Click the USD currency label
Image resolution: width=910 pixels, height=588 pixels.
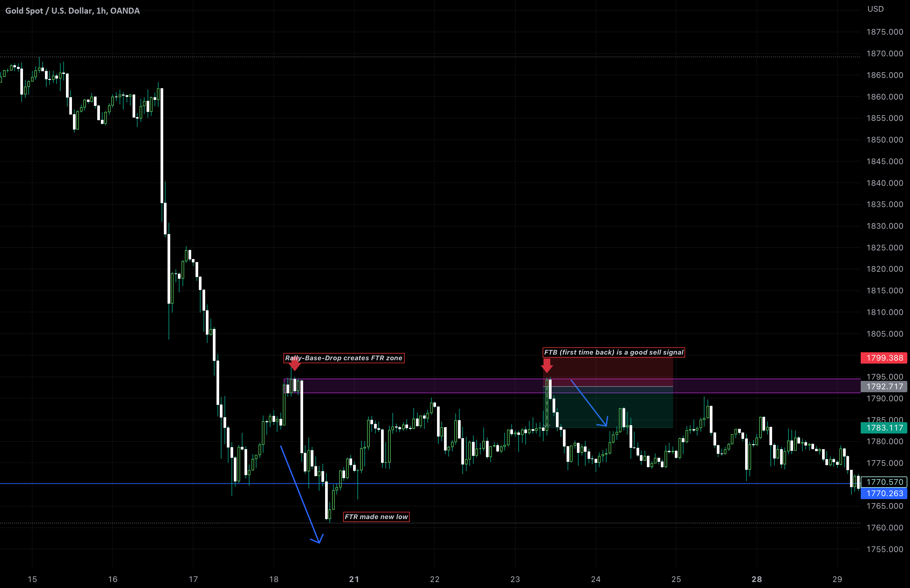point(876,9)
